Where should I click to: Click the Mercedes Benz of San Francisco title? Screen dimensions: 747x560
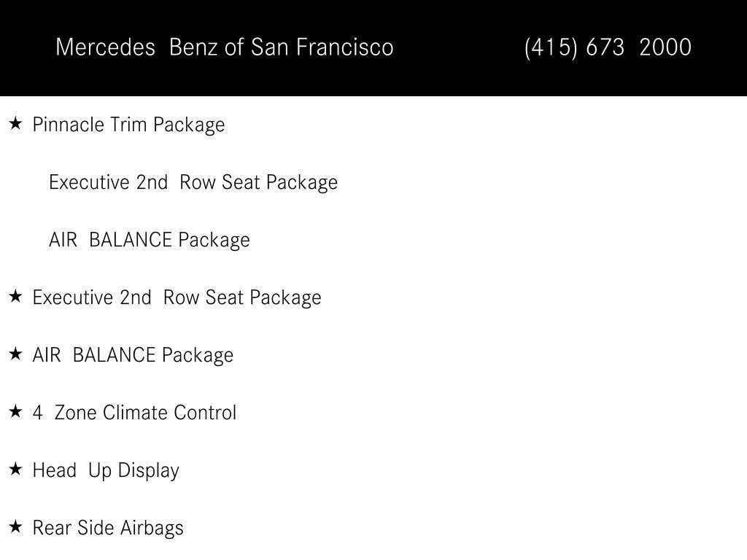(225, 47)
